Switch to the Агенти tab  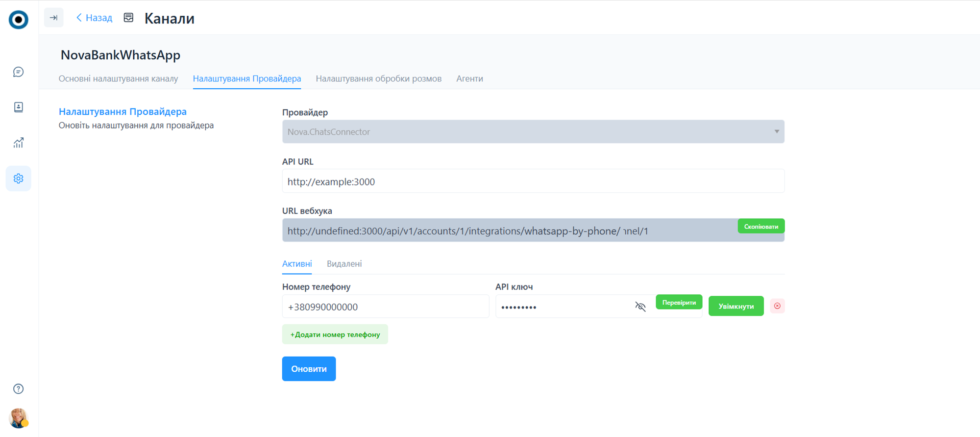pos(469,78)
